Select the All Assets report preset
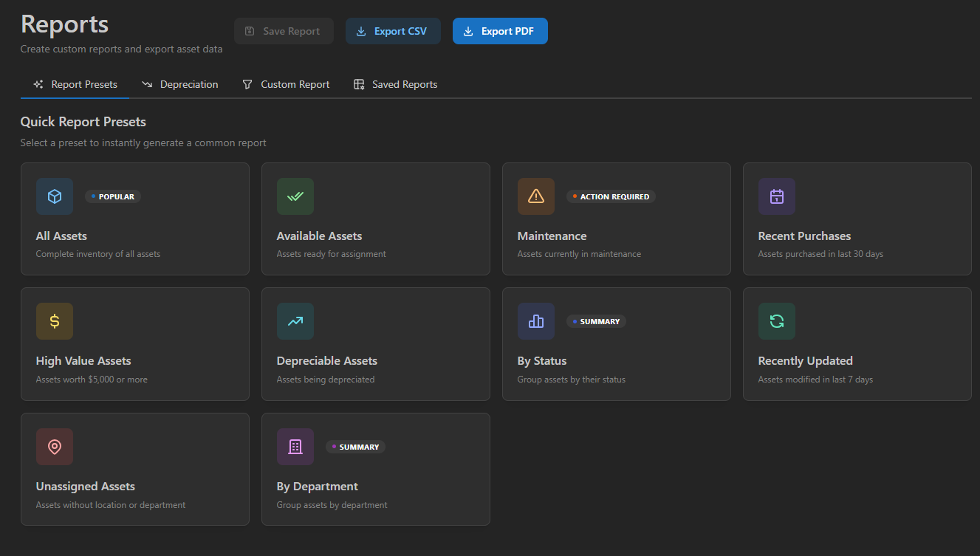The width and height of the screenshot is (980, 556). pos(135,219)
